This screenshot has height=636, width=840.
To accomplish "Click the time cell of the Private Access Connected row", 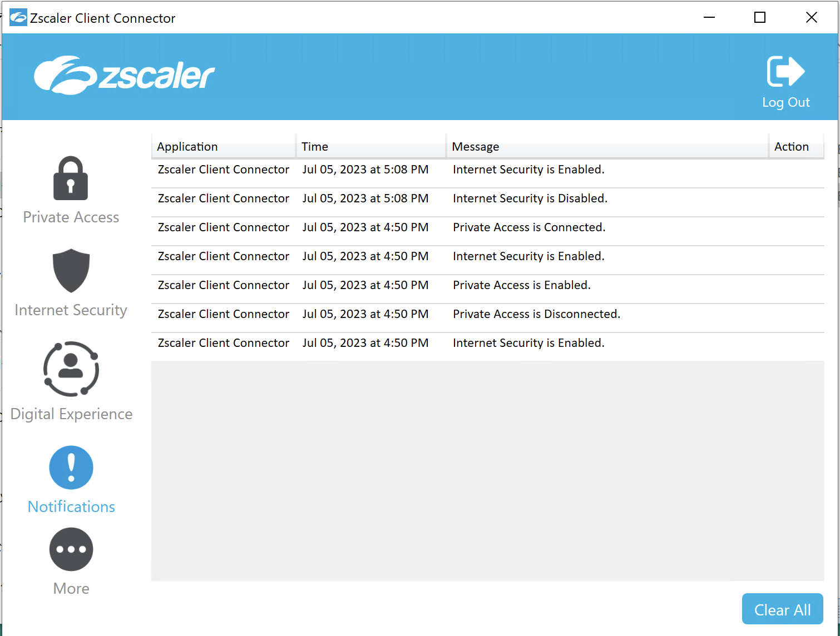I will tap(365, 227).
